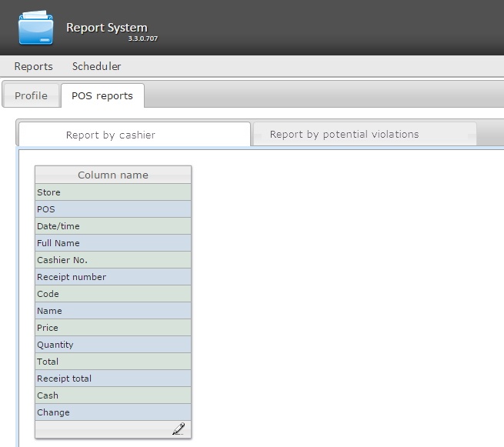The height and width of the screenshot is (447, 504).
Task: Switch to Report by potential violations tab
Action: click(x=344, y=134)
